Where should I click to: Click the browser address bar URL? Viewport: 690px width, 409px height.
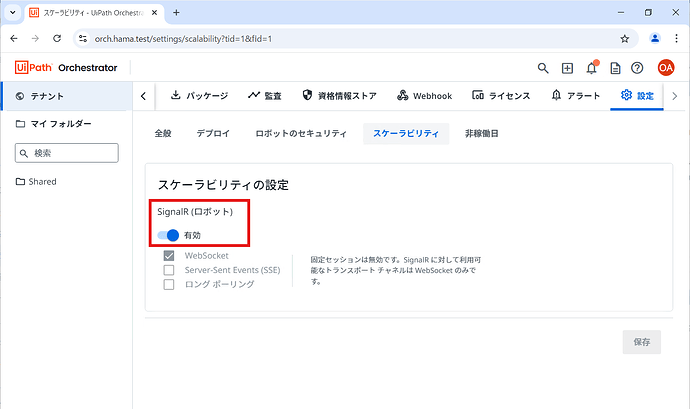click(183, 39)
